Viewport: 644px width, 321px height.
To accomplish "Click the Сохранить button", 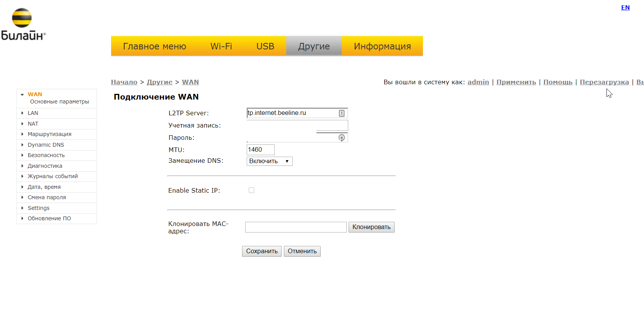I will 262,251.
